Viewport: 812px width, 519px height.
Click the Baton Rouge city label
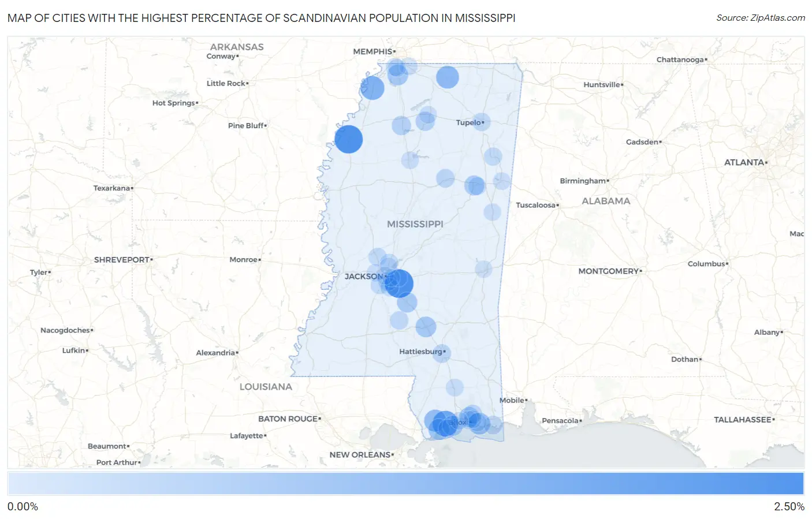[x=288, y=419]
